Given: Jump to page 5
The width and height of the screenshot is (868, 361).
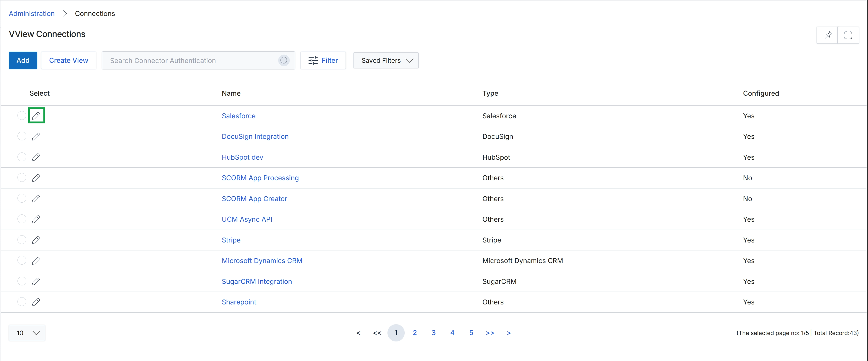Looking at the screenshot, I should pos(471,333).
